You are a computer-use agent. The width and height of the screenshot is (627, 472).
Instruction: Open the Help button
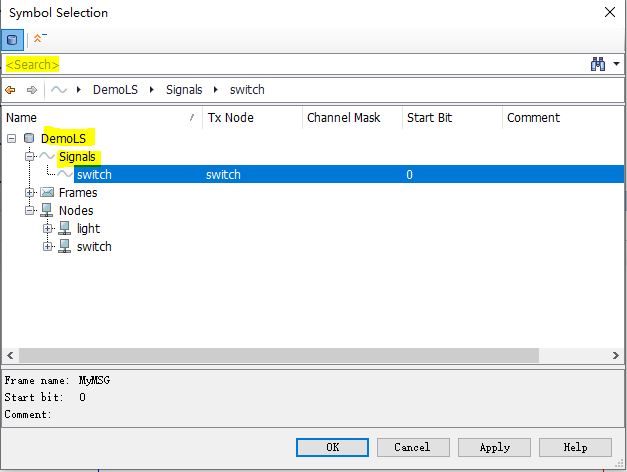pos(575,447)
